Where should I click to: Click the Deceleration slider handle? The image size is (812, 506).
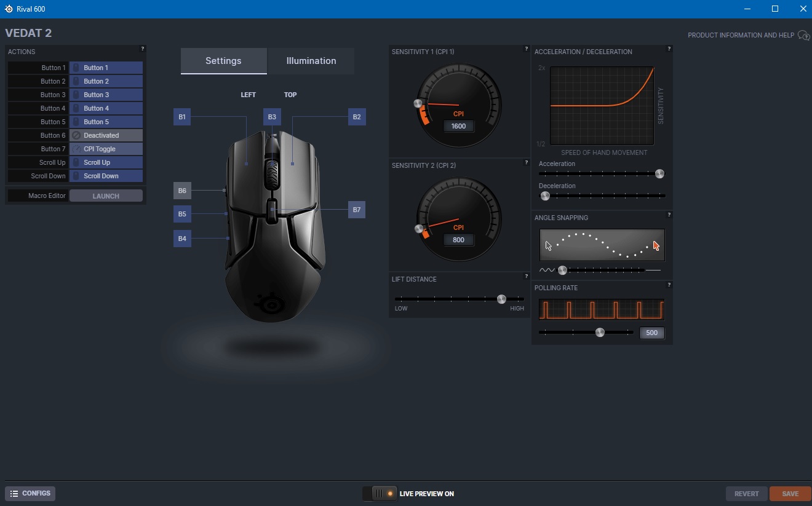[x=545, y=196]
